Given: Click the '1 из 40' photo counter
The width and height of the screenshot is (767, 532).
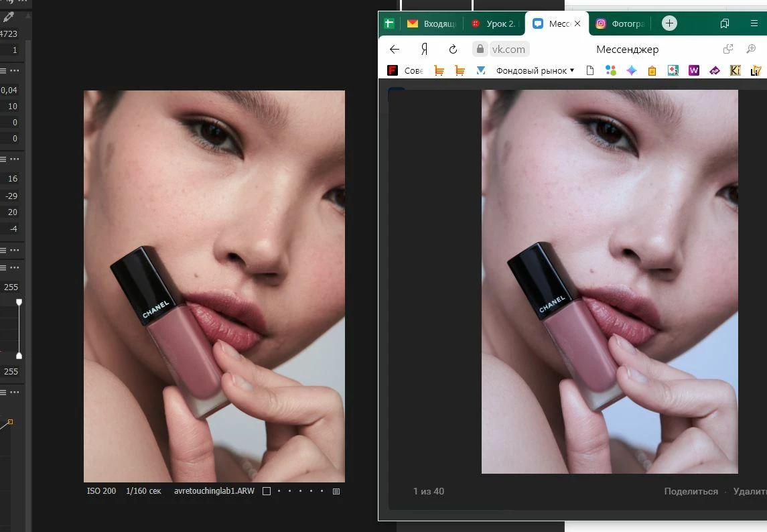Looking at the screenshot, I should click(429, 491).
